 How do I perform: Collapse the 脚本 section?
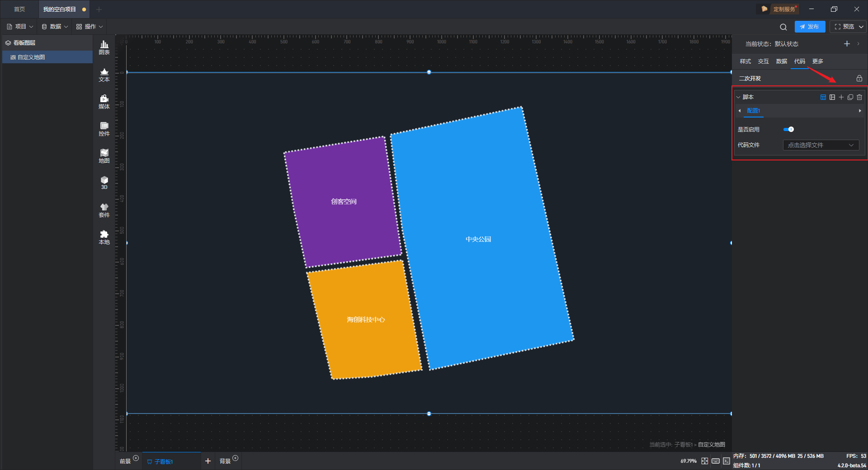[738, 97]
